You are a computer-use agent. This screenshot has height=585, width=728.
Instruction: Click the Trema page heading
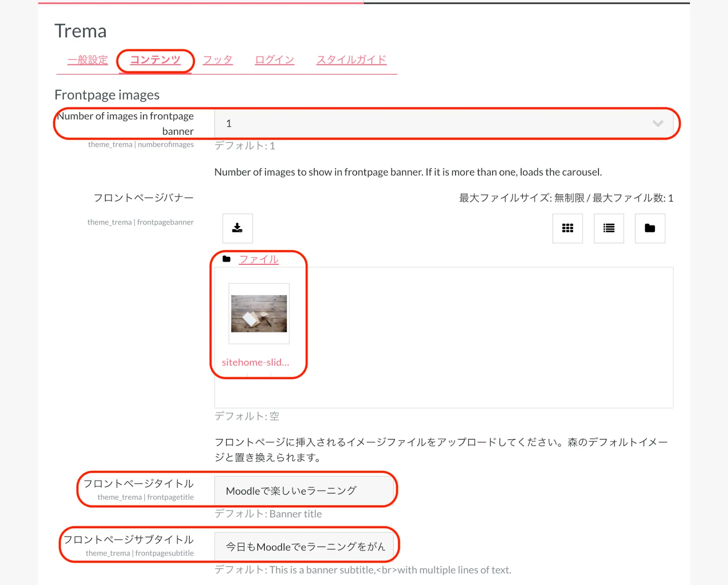coord(81,31)
